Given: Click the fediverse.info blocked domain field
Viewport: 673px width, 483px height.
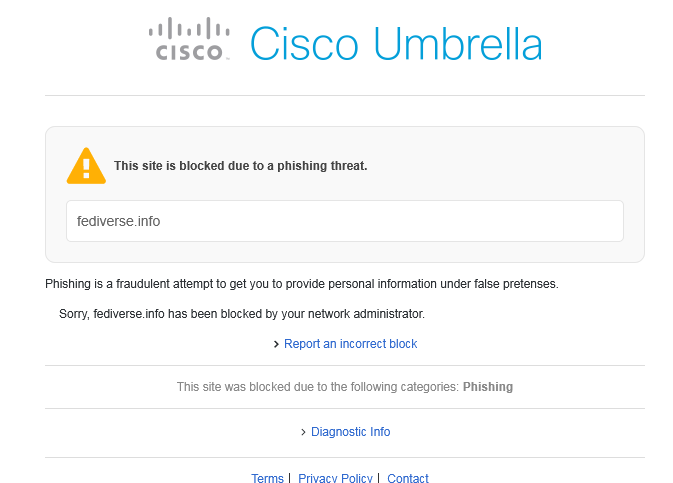Looking at the screenshot, I should [x=345, y=221].
